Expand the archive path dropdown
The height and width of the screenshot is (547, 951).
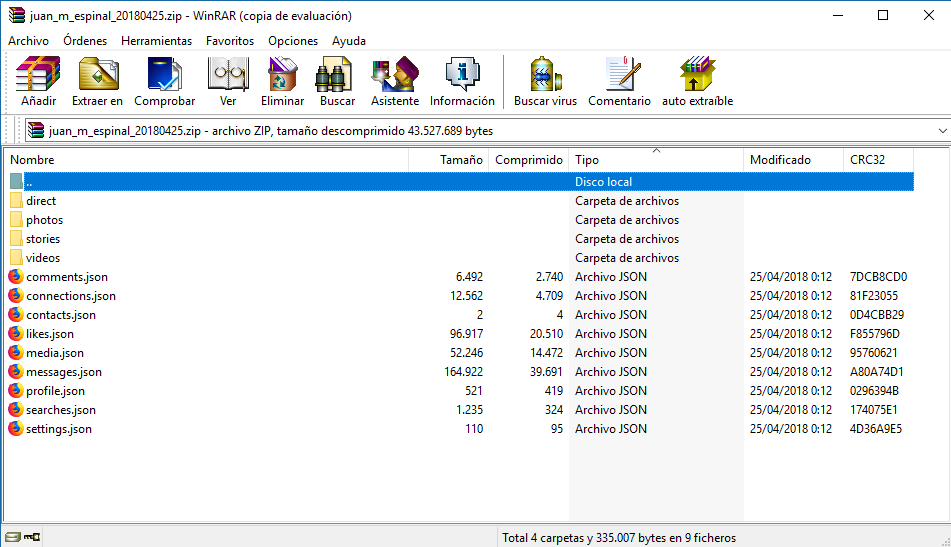pyautogui.click(x=942, y=130)
